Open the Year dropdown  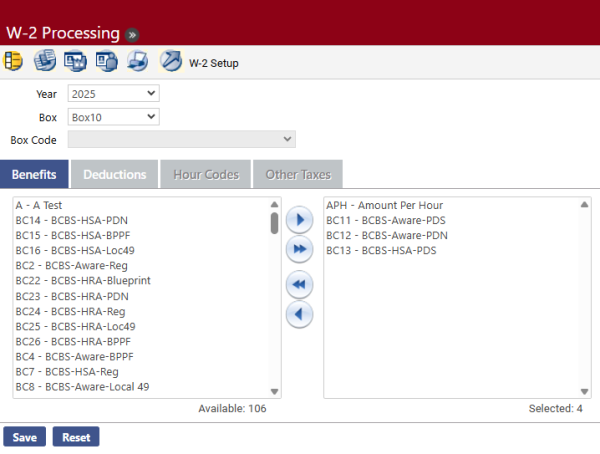[x=113, y=94]
